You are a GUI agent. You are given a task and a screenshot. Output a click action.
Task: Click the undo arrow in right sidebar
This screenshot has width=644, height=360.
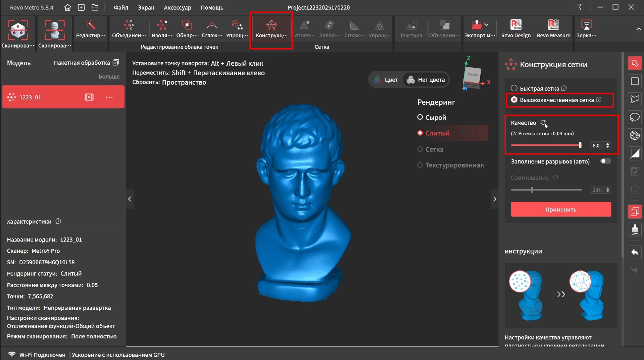pos(635,252)
